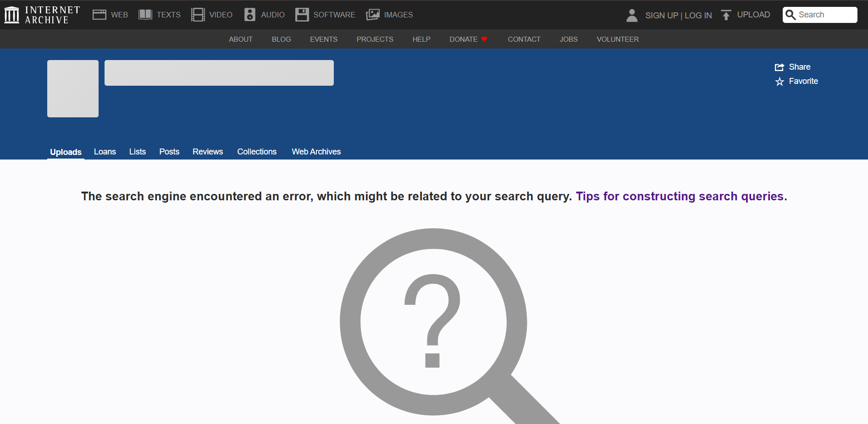The image size is (868, 424).
Task: Open the DONATE link
Action: tap(464, 39)
